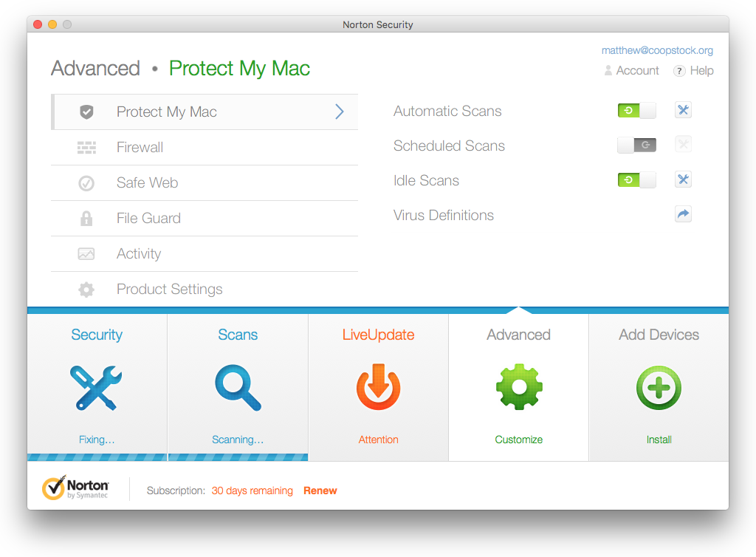
Task: Click the Fixing… status text
Action: 97,440
